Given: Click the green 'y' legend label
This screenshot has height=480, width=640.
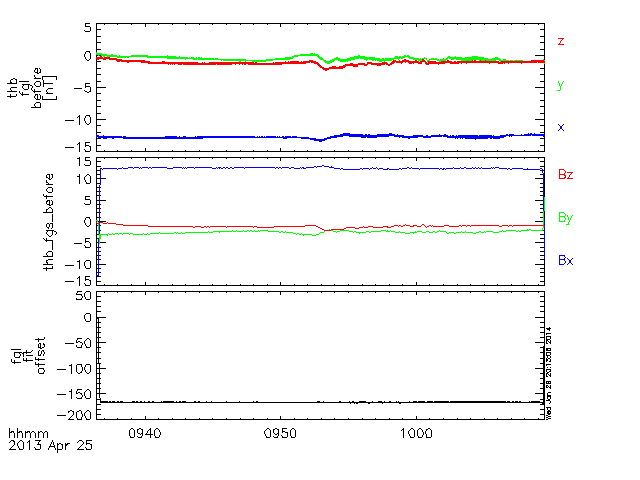Looking at the screenshot, I should [x=561, y=85].
